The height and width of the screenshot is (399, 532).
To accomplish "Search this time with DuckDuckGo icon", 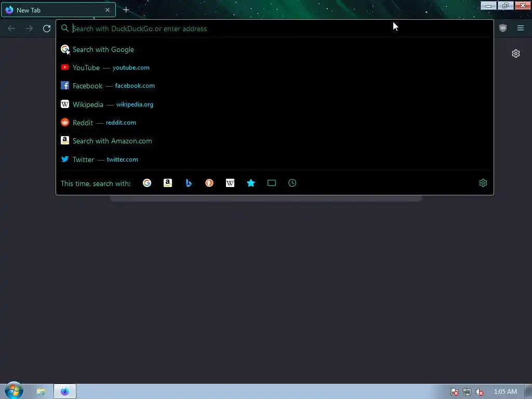I will [x=209, y=183].
